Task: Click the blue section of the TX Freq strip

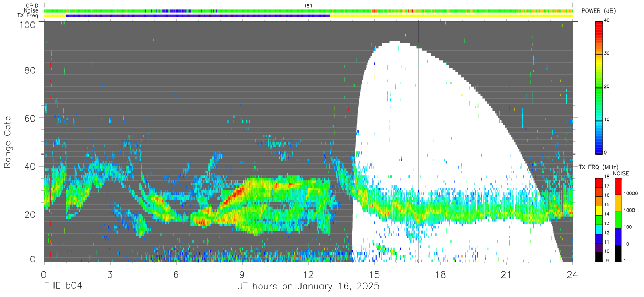Action: [x=198, y=16]
